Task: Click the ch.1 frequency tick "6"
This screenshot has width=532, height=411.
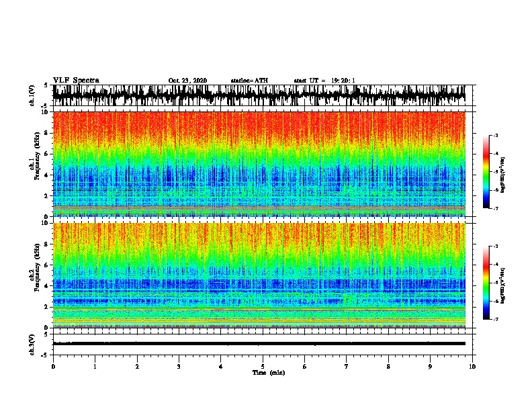Action: click(47, 154)
